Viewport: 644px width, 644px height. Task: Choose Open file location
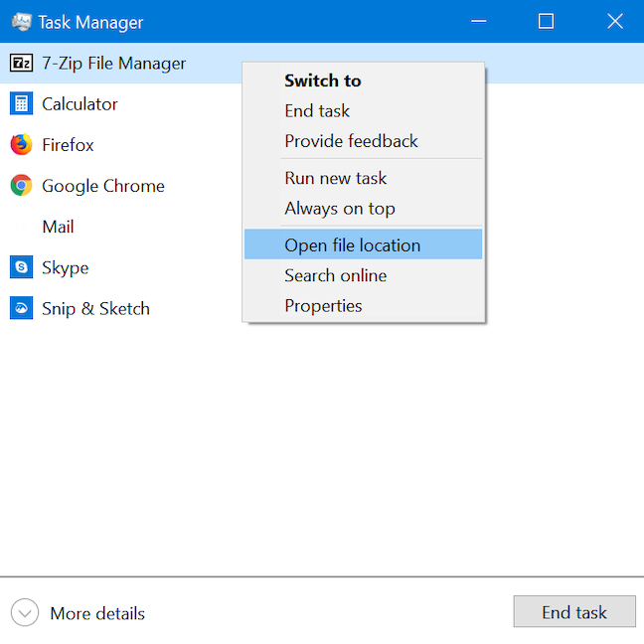pyautogui.click(x=363, y=244)
